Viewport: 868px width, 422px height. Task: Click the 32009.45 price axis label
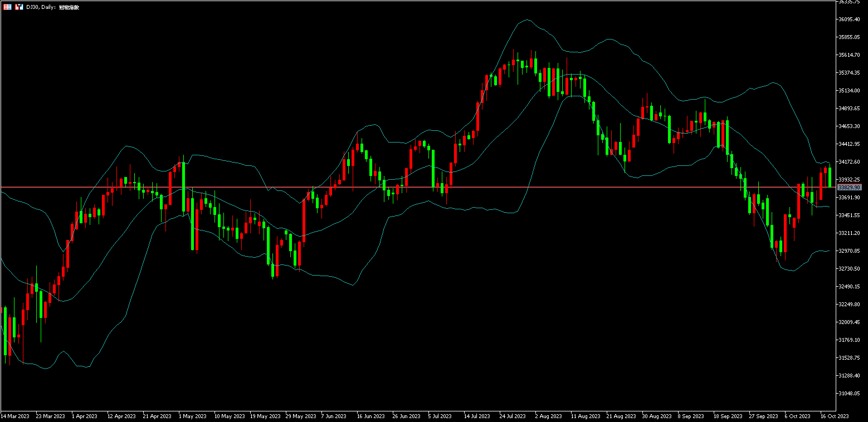tap(849, 322)
